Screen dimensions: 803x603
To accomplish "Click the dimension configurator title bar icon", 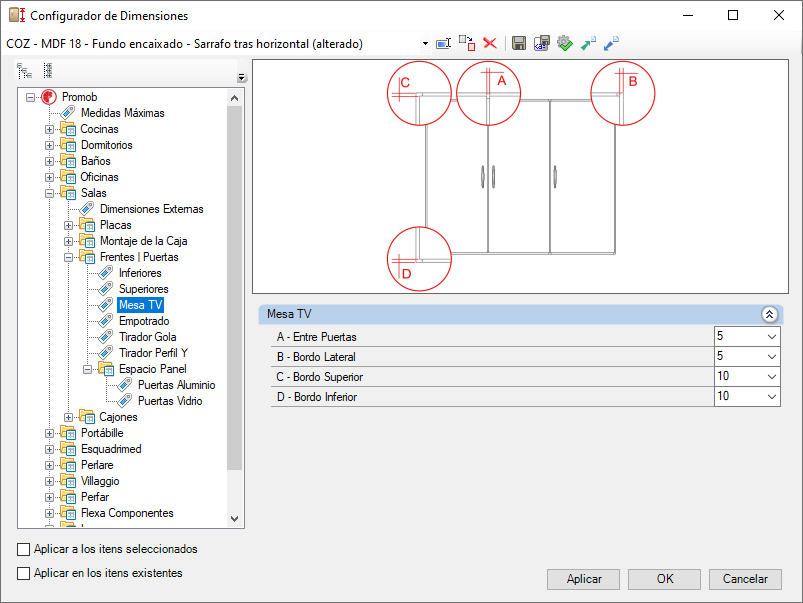I will (17, 15).
